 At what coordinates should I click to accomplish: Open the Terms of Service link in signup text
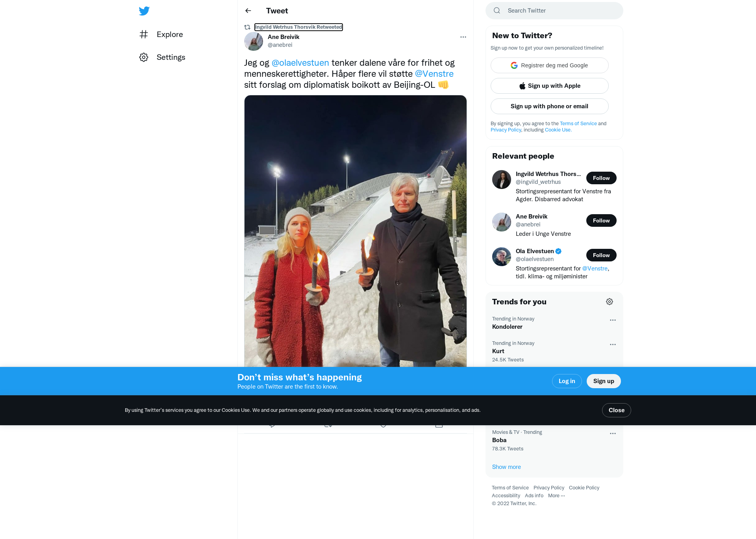click(x=578, y=124)
